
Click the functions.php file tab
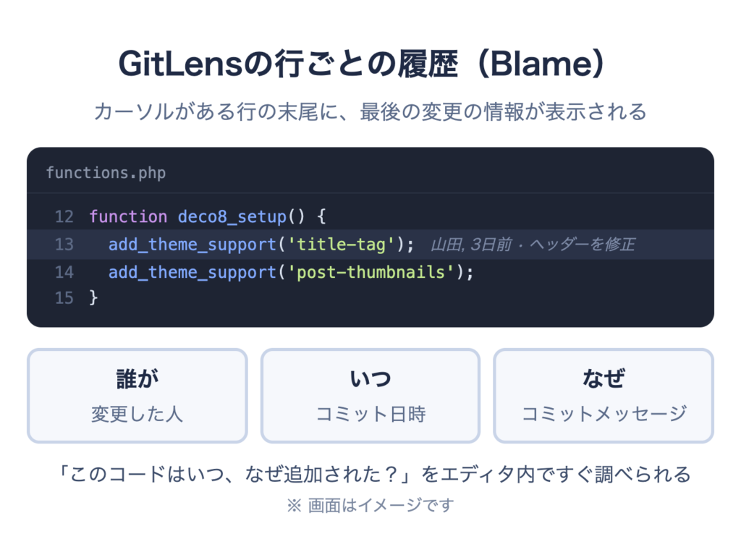click(106, 173)
